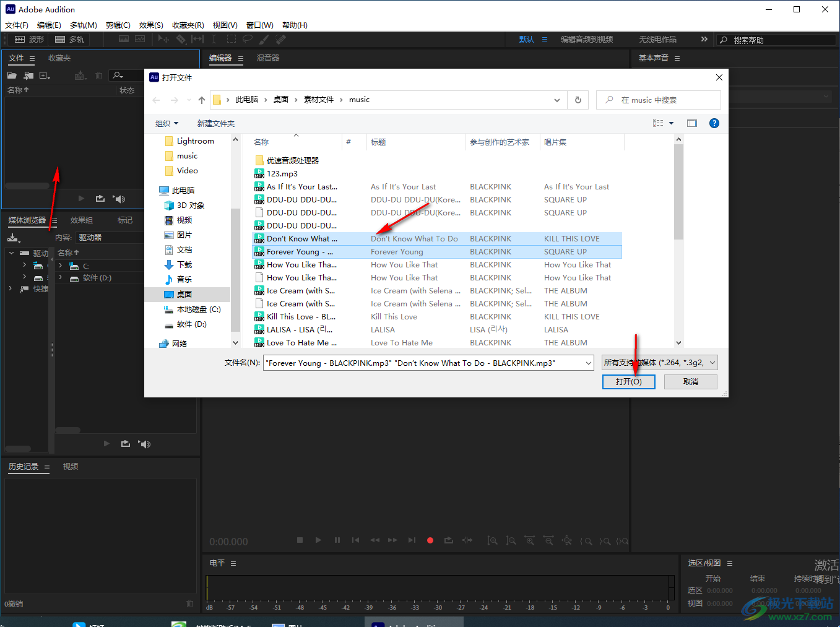Image resolution: width=840 pixels, height=627 pixels.
Task: Click trash icon in Files panel
Action: (98, 76)
